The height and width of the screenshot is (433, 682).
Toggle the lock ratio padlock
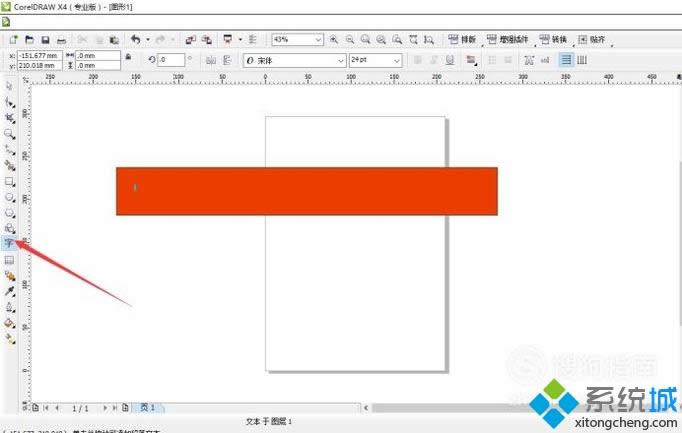[x=128, y=57]
